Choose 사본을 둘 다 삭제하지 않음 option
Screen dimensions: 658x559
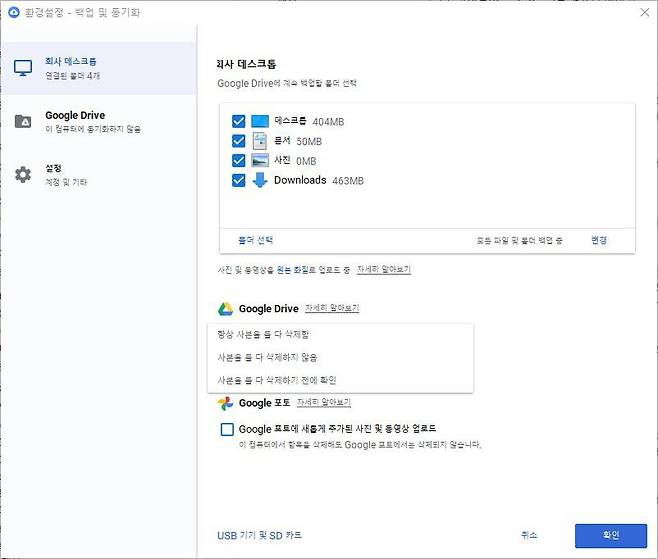pyautogui.click(x=340, y=358)
